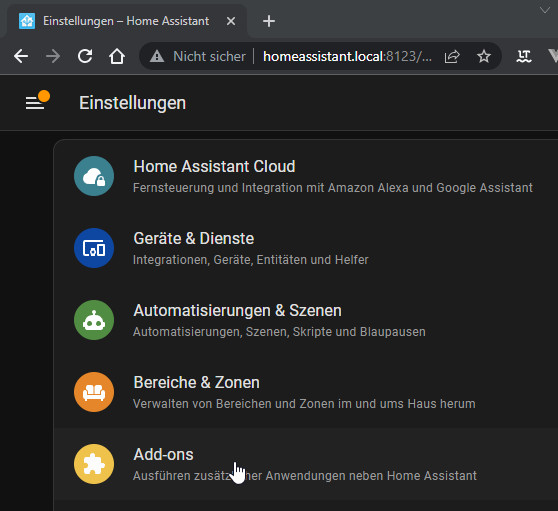Open the sidebar hamburger menu
Viewport: 558px width, 511px height.
tap(35, 103)
